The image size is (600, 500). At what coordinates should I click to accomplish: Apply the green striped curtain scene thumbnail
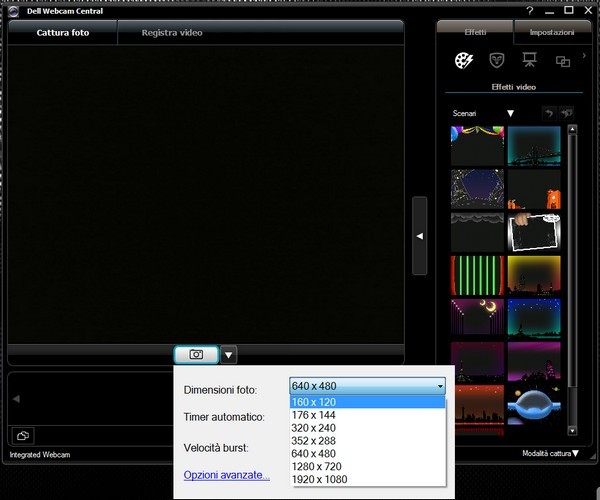coord(477,275)
